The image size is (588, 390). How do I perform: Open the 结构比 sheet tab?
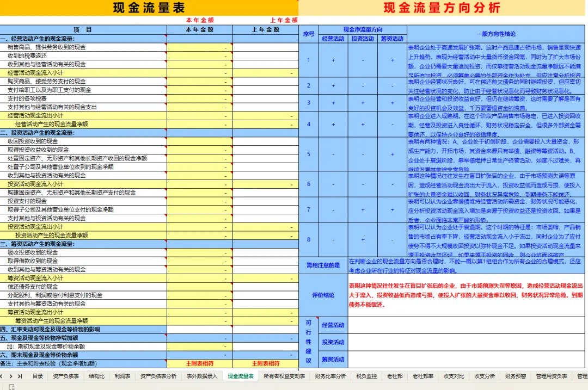(x=97, y=376)
